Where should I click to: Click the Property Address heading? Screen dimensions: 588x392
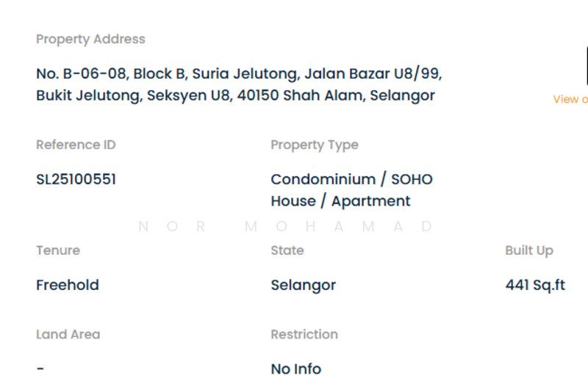[90, 39]
